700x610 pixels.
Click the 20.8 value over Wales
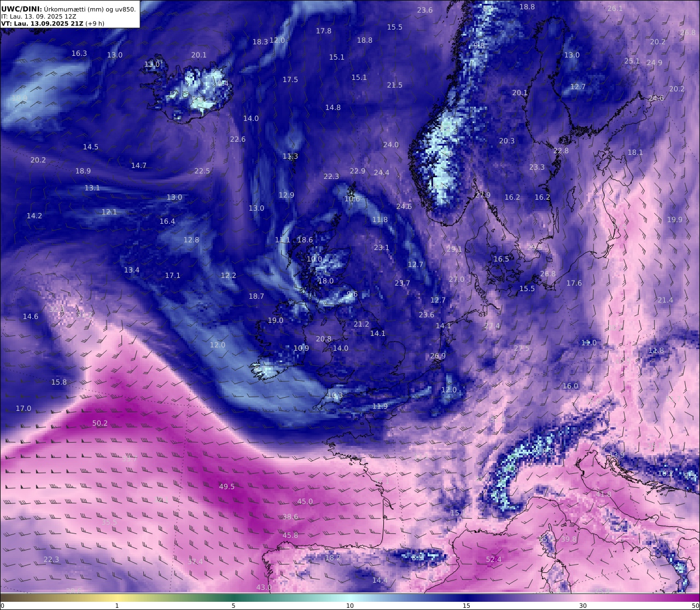[324, 339]
